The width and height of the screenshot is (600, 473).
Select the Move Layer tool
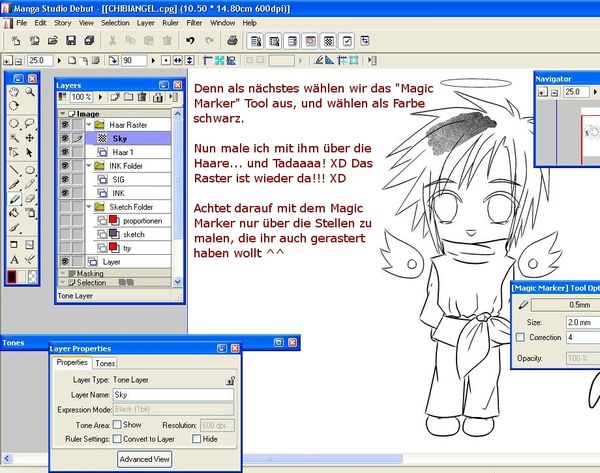[30, 137]
